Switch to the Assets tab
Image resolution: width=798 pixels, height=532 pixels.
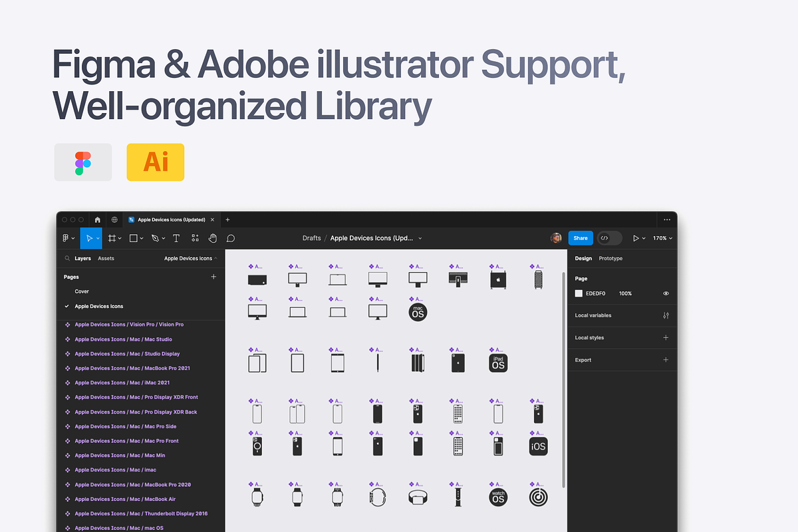tap(106, 258)
